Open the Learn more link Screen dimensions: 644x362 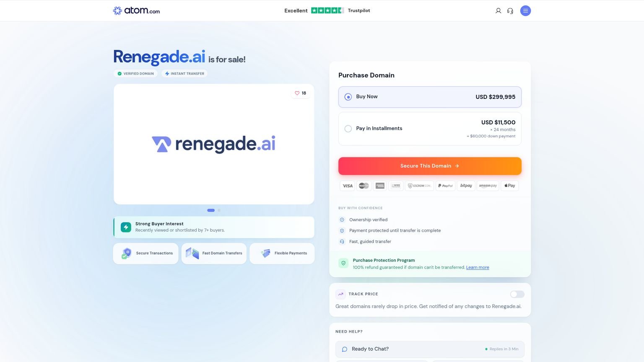[x=478, y=267]
